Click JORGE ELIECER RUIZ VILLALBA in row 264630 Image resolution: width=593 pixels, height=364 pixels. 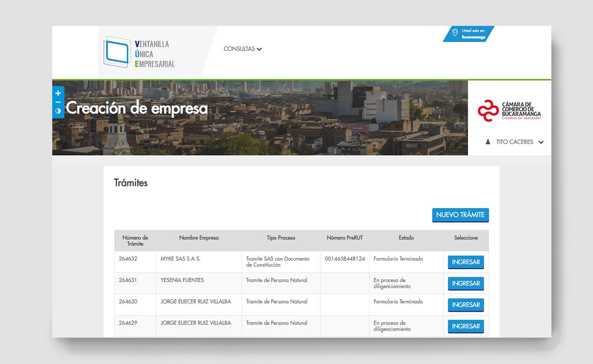click(196, 302)
